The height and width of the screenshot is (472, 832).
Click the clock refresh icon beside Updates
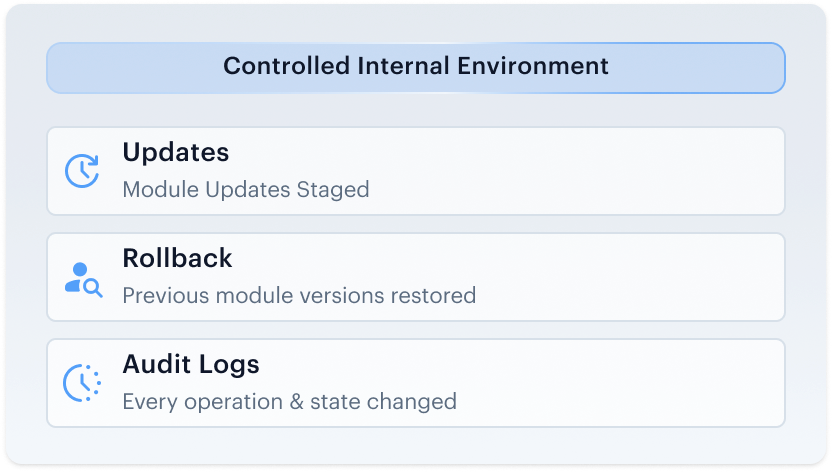click(x=82, y=171)
